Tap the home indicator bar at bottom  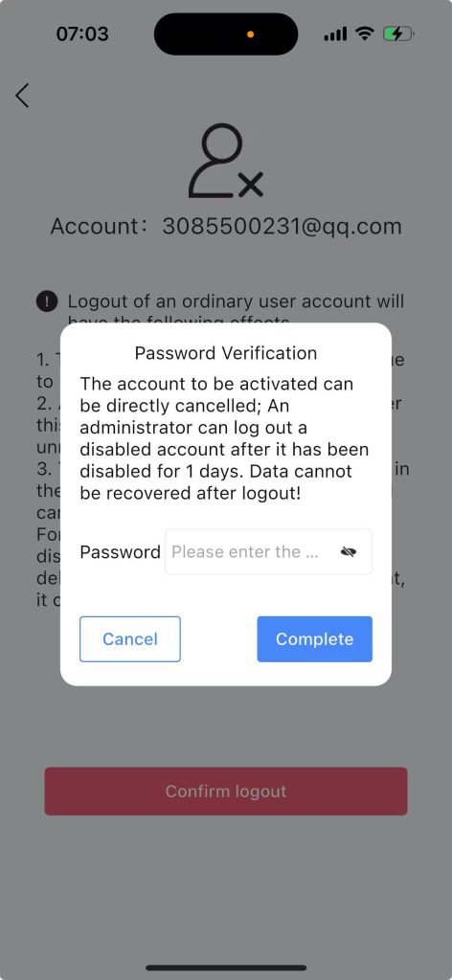pos(226,968)
